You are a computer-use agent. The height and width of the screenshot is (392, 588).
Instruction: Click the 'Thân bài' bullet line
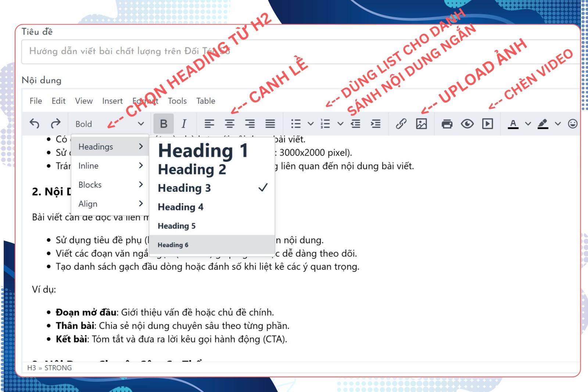[x=172, y=326]
